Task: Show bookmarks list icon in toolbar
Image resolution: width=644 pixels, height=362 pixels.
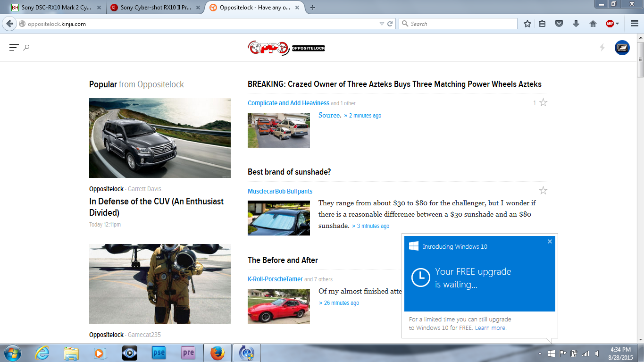Action: pyautogui.click(x=542, y=24)
